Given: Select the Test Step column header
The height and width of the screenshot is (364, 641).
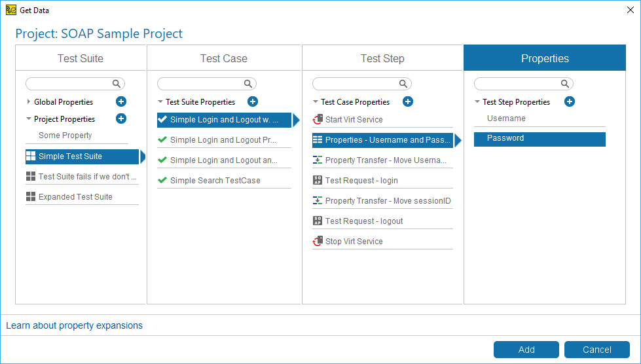Looking at the screenshot, I should [382, 58].
